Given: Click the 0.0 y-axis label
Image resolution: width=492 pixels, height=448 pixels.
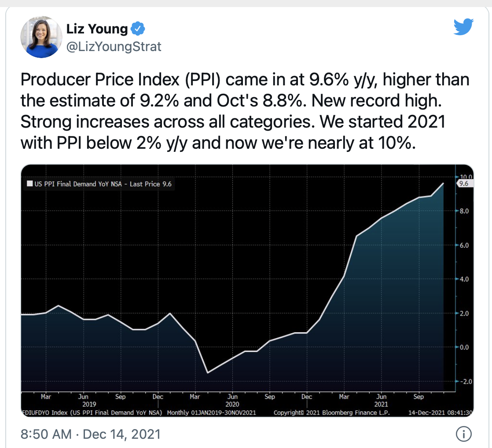Looking at the screenshot, I should pyautogui.click(x=464, y=347).
